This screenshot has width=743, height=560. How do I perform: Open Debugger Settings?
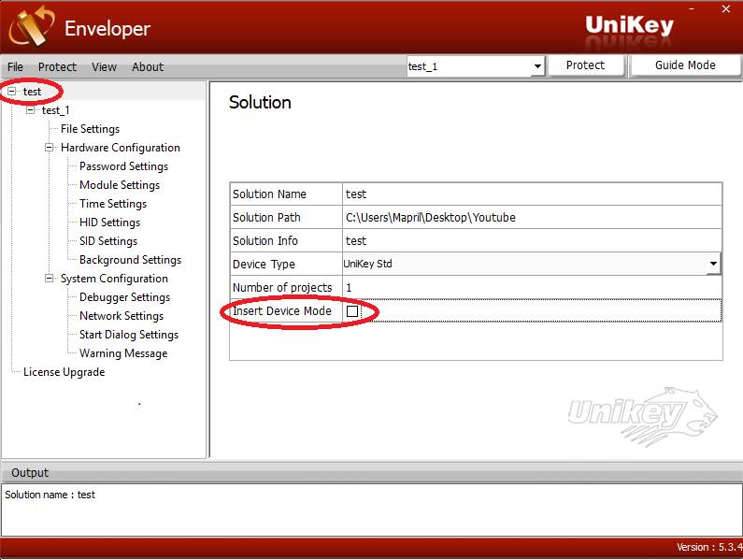[124, 297]
